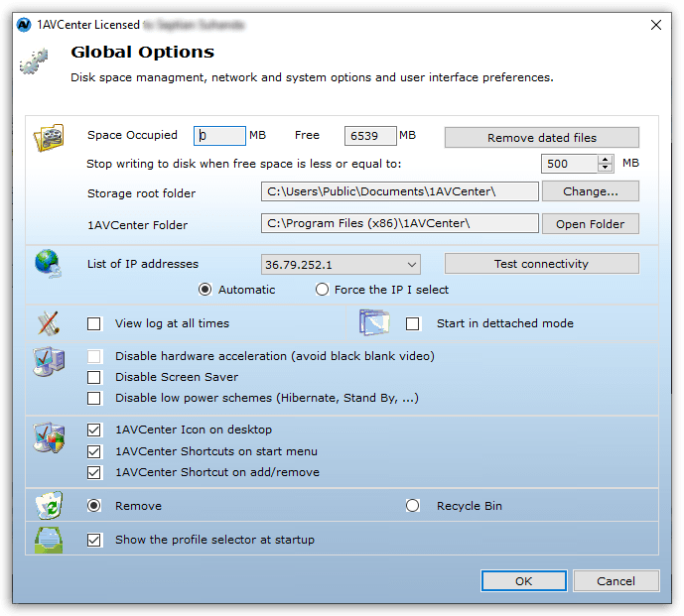Click the Free space value field

[x=371, y=136]
